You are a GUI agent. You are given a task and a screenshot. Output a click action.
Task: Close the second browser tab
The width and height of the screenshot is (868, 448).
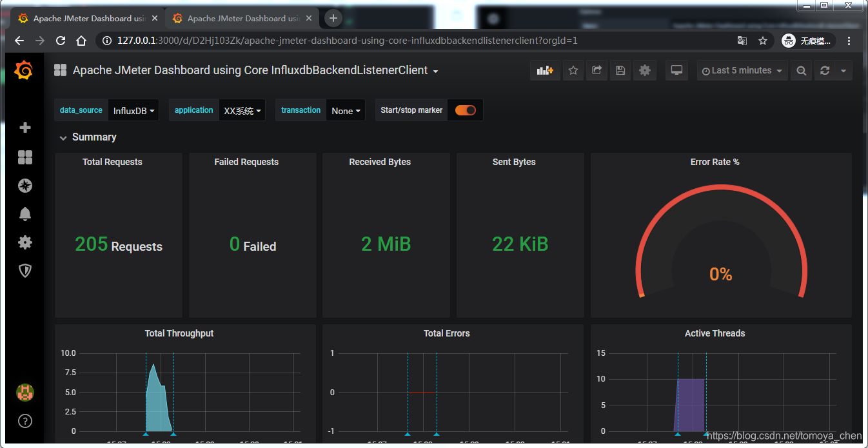click(x=308, y=18)
